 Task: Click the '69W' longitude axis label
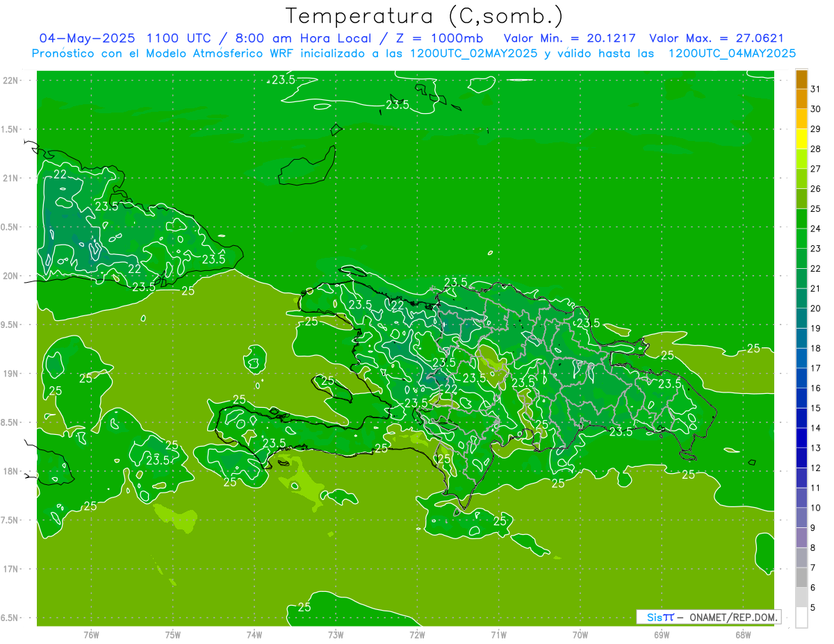click(x=662, y=634)
